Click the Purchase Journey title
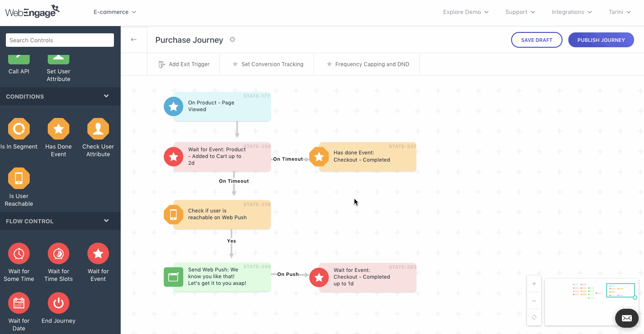Image resolution: width=644 pixels, height=334 pixels. tap(189, 40)
